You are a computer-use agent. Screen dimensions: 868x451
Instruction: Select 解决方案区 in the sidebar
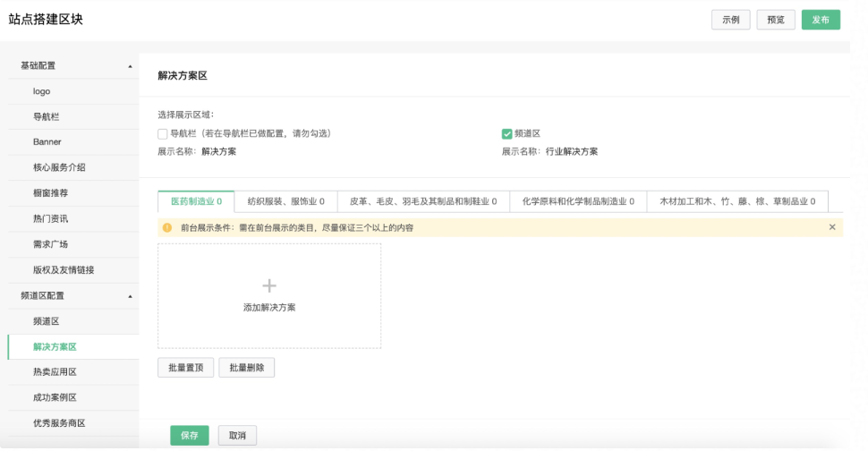pos(73,347)
